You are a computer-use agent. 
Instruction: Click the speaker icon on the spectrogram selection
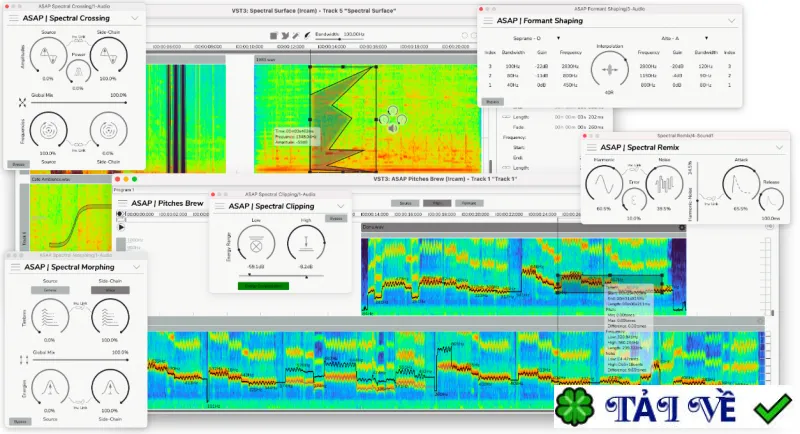pyautogui.click(x=393, y=129)
